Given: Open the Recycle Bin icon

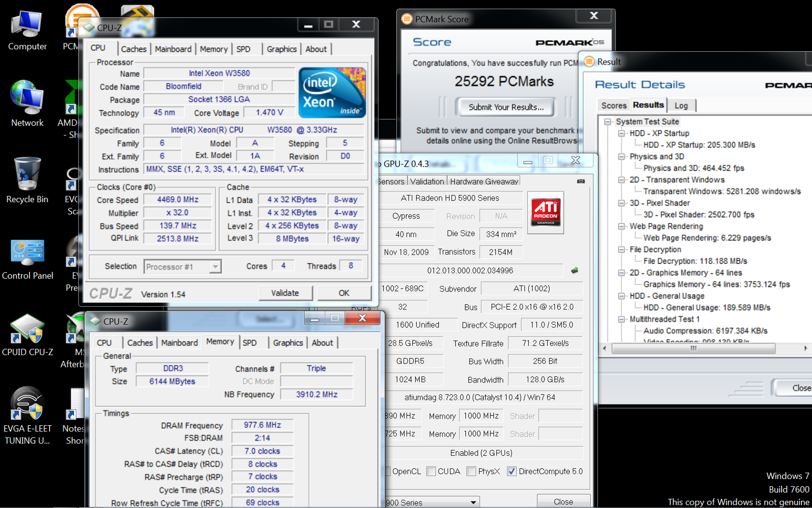Looking at the screenshot, I should coord(27,180).
